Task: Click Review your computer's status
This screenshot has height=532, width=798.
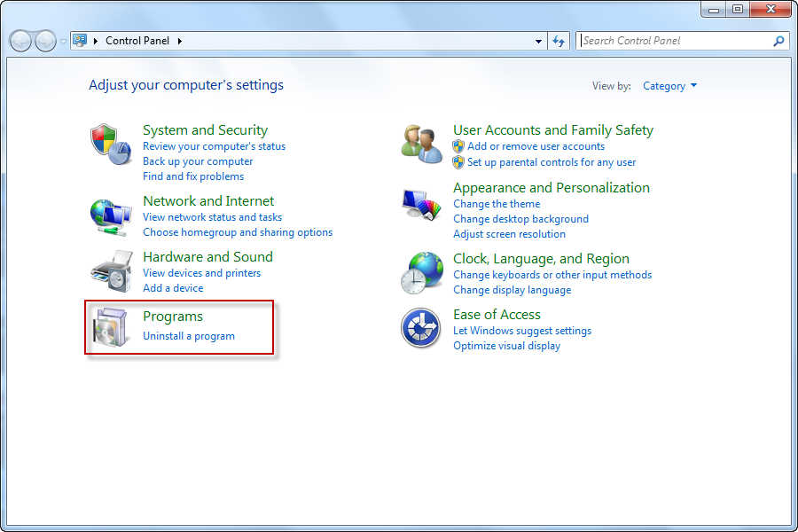Action: 215,146
